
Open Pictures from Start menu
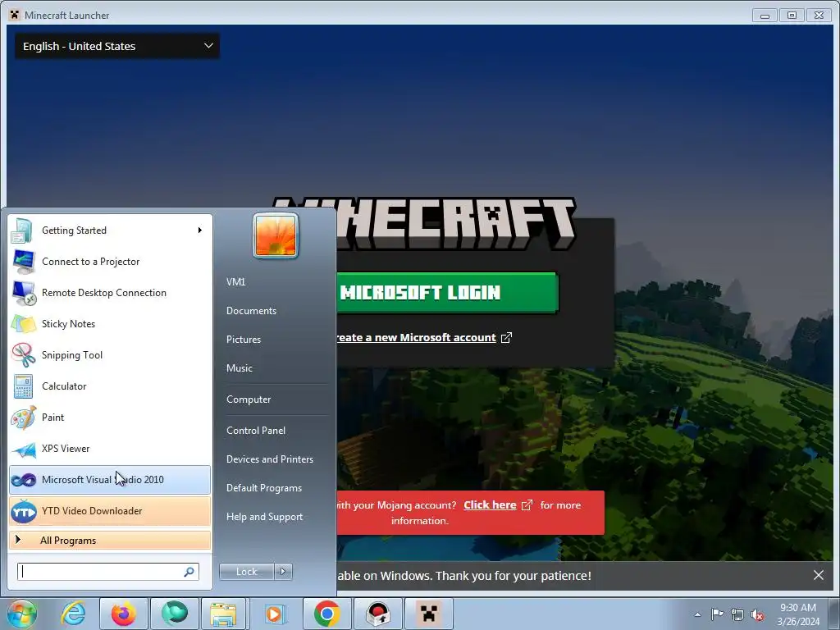(x=244, y=340)
